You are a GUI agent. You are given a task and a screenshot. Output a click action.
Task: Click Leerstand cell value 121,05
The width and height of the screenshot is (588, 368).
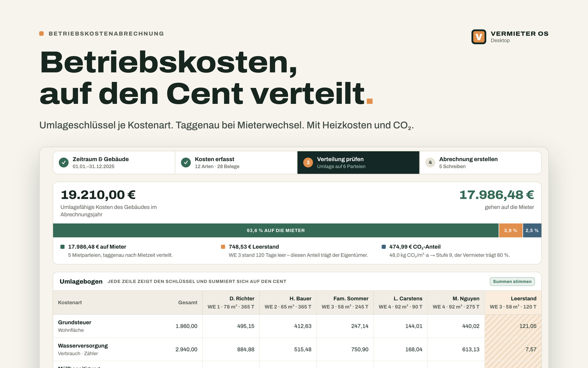point(528,326)
